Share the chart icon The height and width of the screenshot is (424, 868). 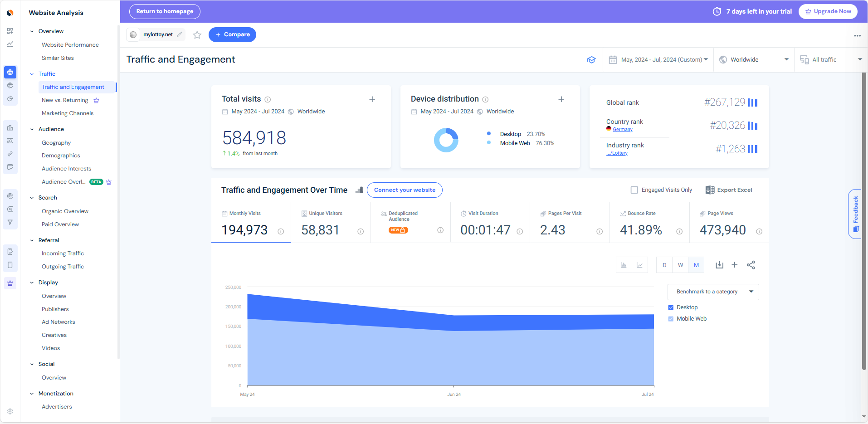751,265
